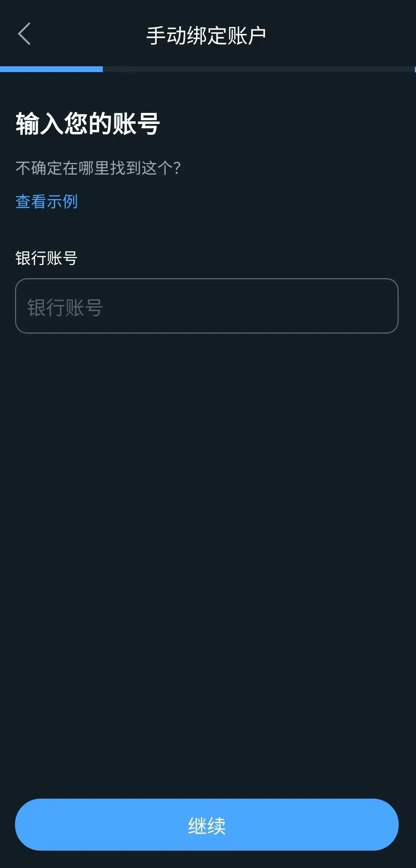The height and width of the screenshot is (868, 416).
Task: Continue to the next binding step
Action: click(x=207, y=824)
